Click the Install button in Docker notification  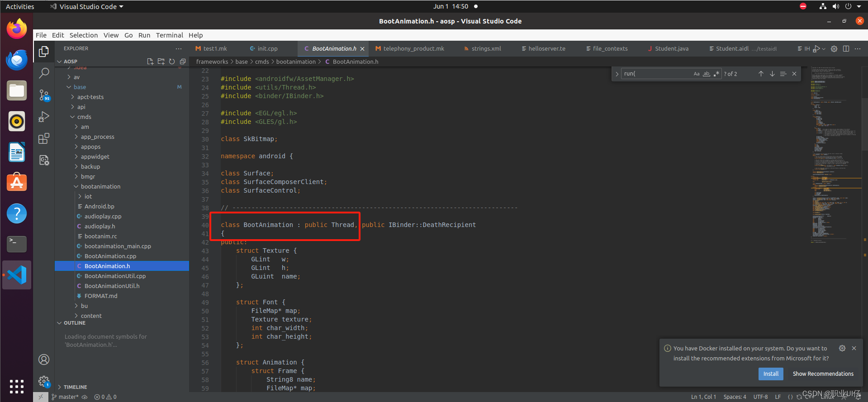click(771, 374)
